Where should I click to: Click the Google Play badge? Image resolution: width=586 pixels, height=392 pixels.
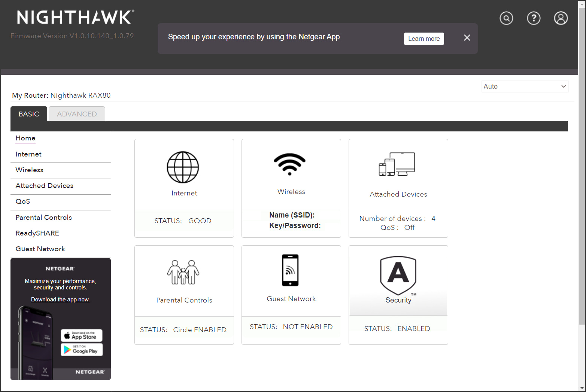tap(82, 350)
